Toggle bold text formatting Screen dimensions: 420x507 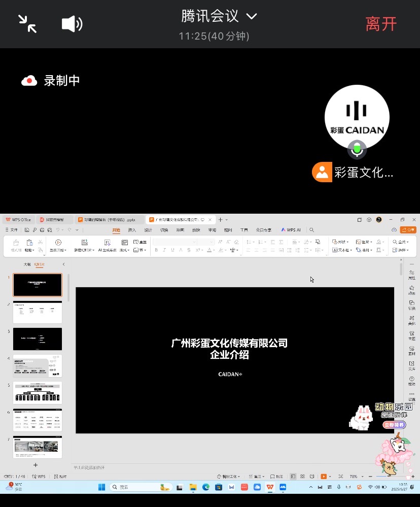pyautogui.click(x=156, y=250)
